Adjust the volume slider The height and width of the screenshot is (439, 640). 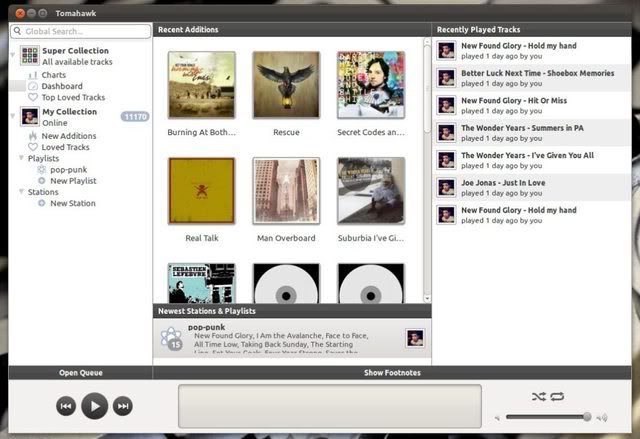click(x=549, y=417)
